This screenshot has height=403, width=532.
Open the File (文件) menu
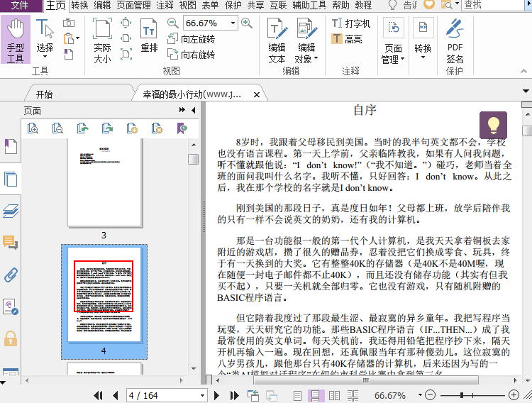point(20,5)
